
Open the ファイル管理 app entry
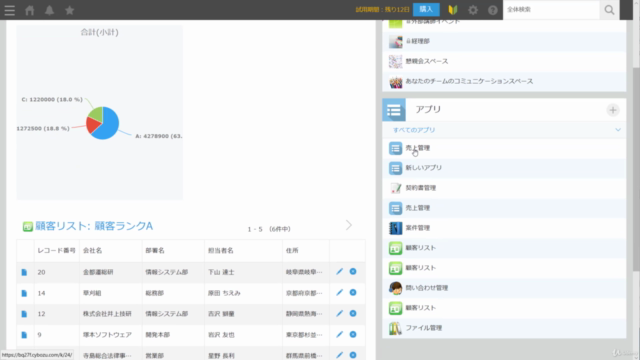(504, 328)
